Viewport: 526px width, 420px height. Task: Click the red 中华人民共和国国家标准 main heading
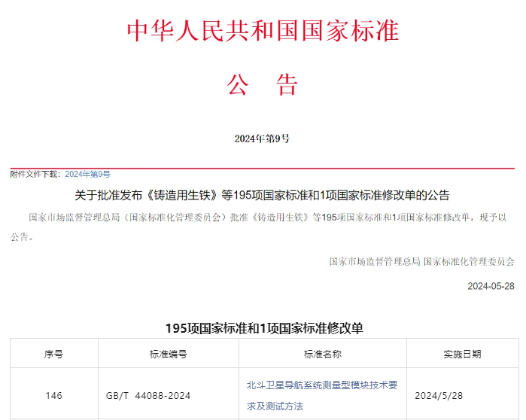[x=263, y=31]
